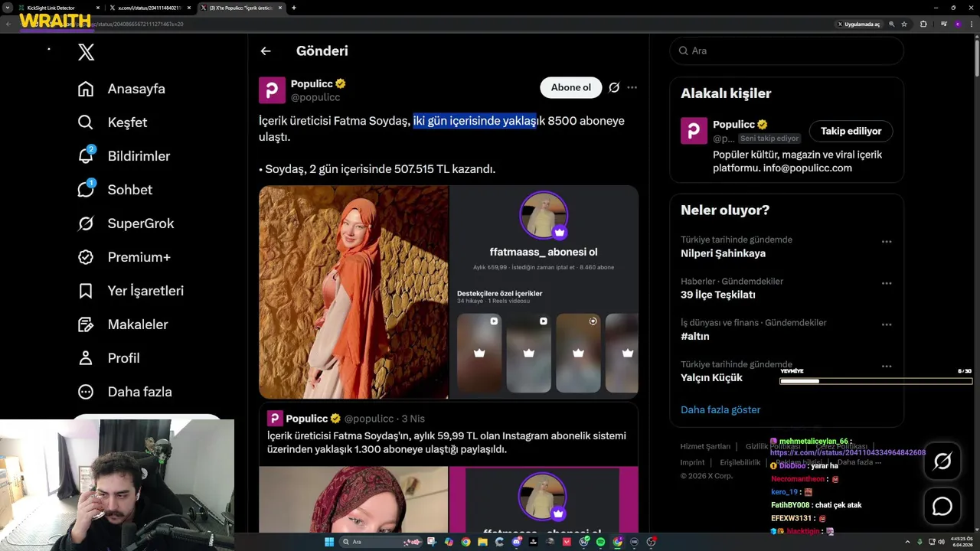Open the browser profile avatar
Screen dimensions: 980x551
coord(958,24)
